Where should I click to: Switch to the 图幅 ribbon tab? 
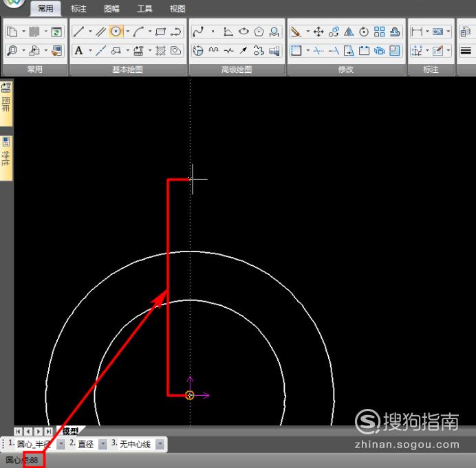[x=111, y=8]
